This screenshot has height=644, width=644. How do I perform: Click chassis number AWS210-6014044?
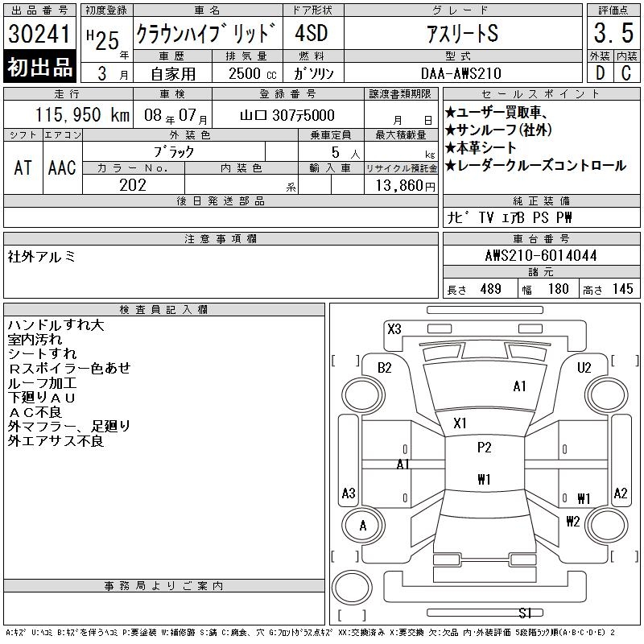click(541, 255)
